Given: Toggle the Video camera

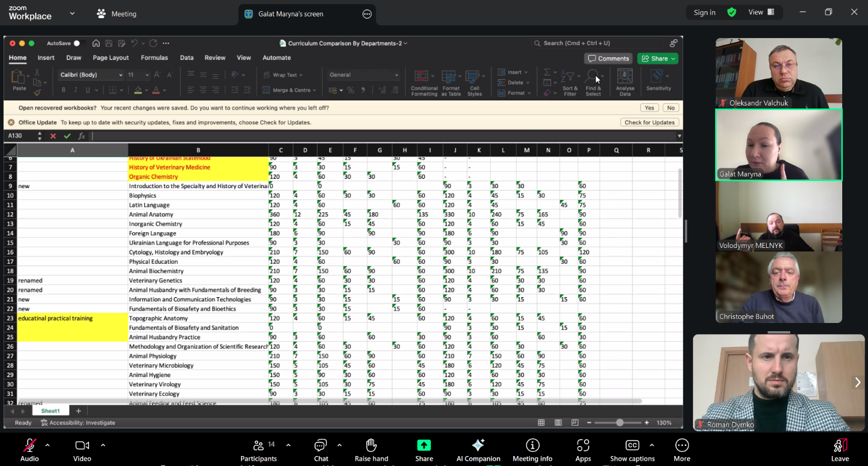Looking at the screenshot, I should (x=82, y=445).
